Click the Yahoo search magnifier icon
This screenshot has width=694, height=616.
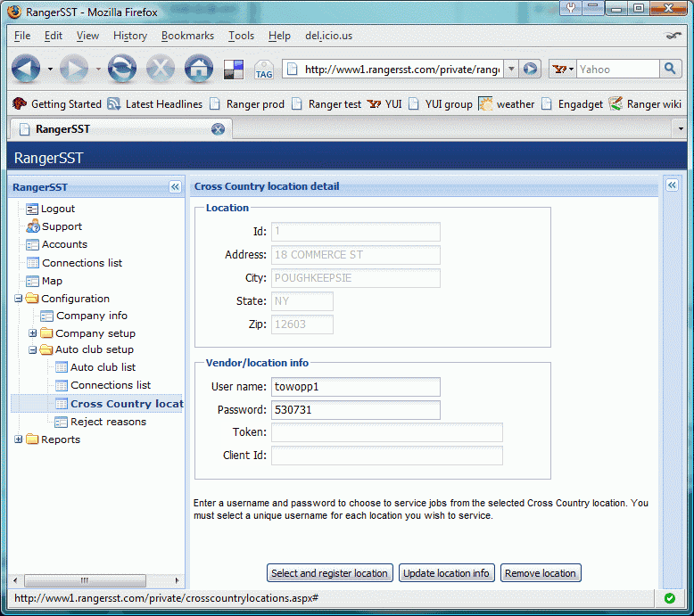[670, 69]
